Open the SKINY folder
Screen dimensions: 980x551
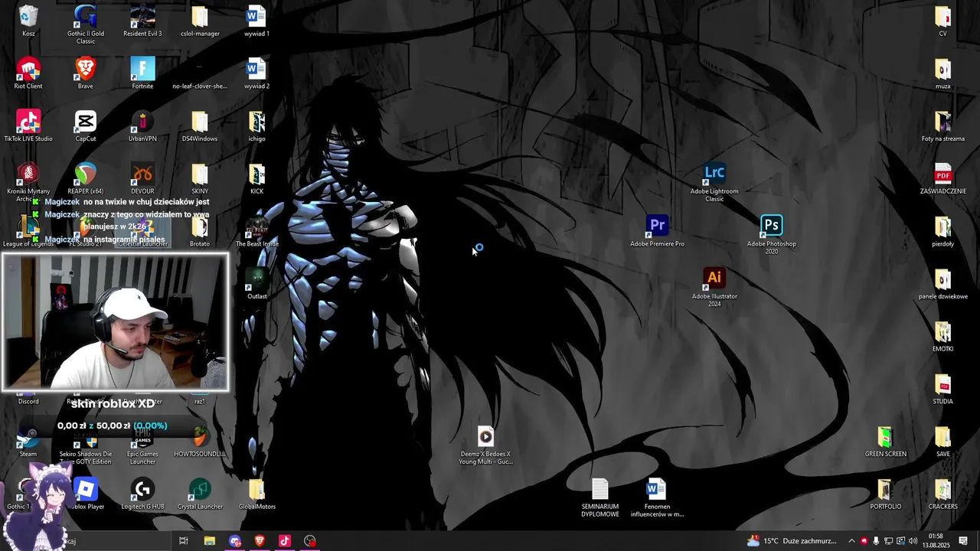click(200, 178)
